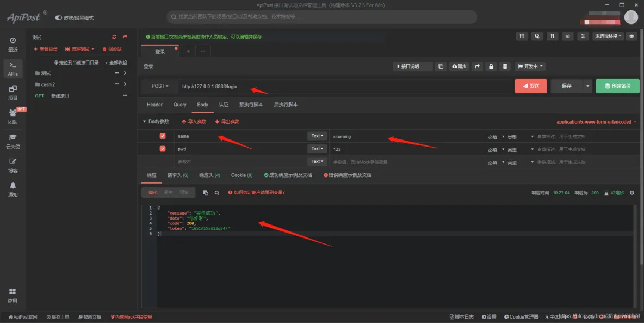Click the 保存 save button

(567, 86)
